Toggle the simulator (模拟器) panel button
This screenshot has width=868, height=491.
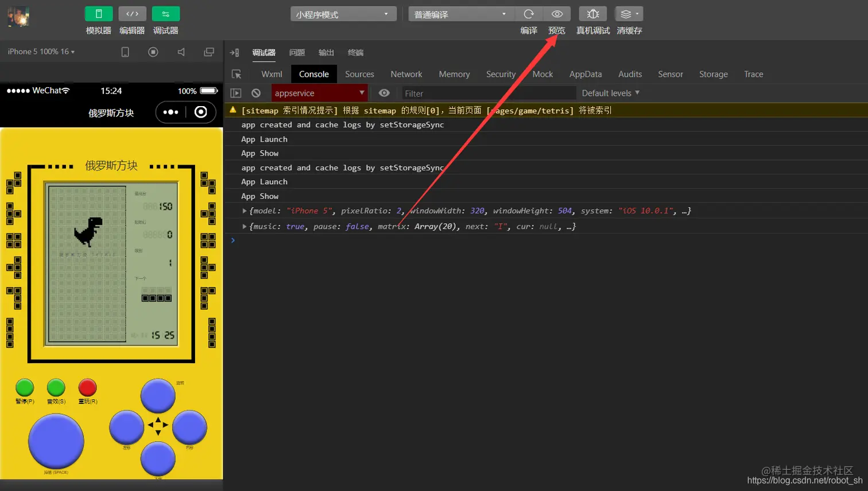click(98, 14)
